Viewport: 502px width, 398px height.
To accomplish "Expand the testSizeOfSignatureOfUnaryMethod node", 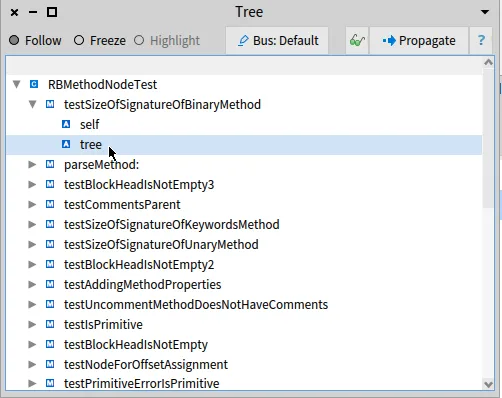I will 32,244.
